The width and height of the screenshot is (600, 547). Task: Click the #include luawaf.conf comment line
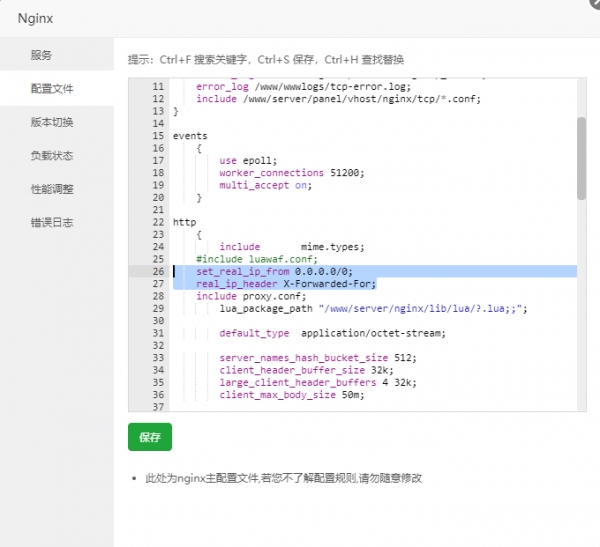(x=257, y=259)
